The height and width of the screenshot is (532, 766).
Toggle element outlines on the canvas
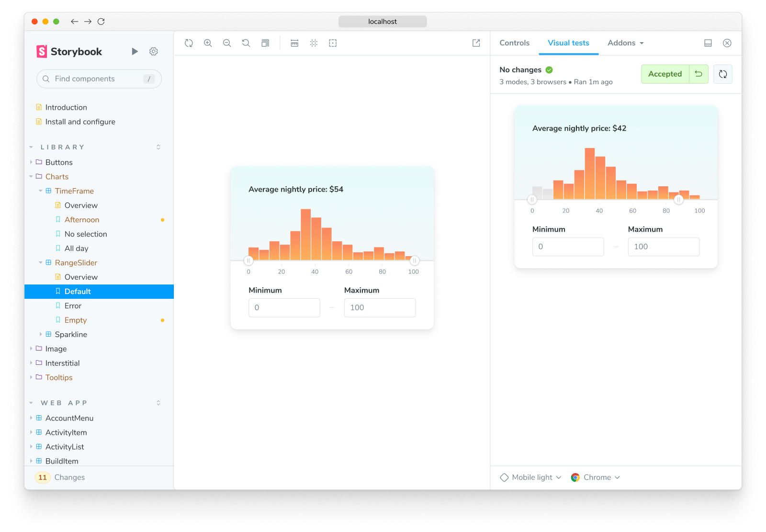(x=333, y=43)
